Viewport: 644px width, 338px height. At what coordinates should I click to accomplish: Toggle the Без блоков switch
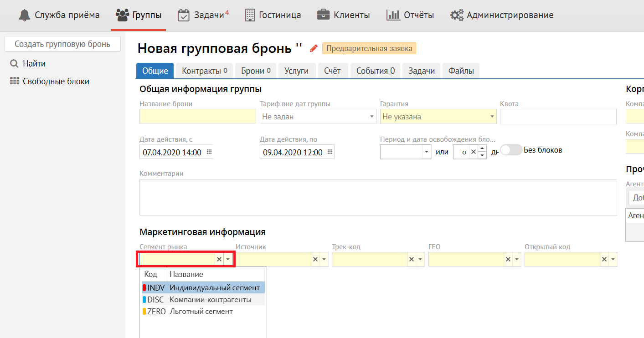pyautogui.click(x=511, y=150)
